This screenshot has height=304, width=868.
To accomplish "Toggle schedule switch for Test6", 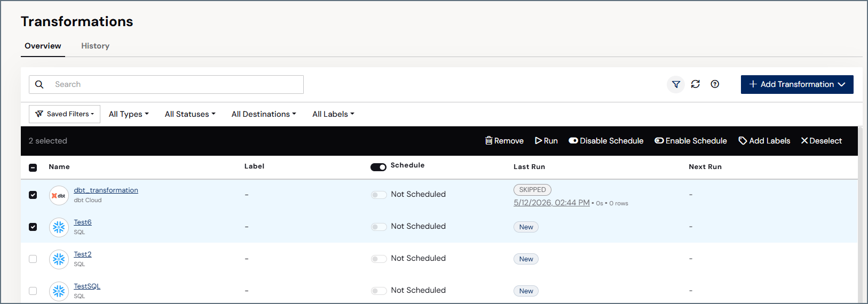I will coord(379,227).
